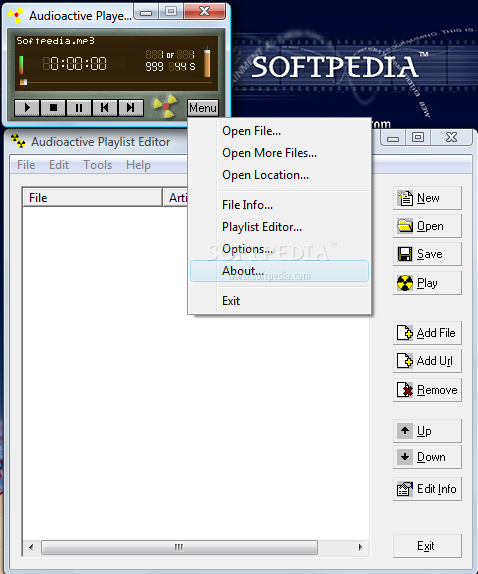Image resolution: width=478 pixels, height=574 pixels.
Task: Select Playlist Editor... menu entry
Action: [x=279, y=227]
